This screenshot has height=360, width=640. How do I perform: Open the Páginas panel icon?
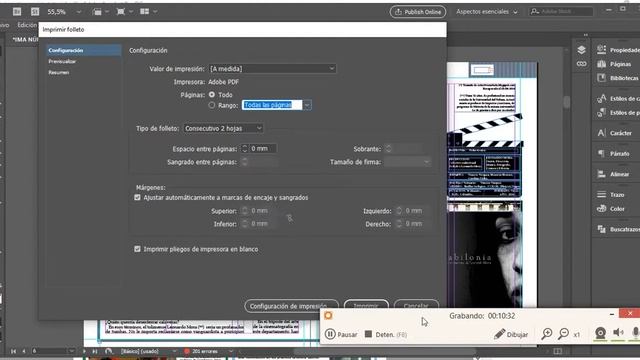(x=601, y=64)
